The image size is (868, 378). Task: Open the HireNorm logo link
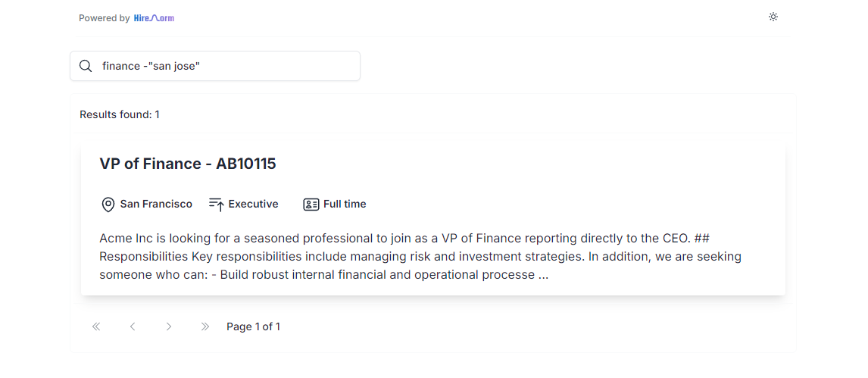point(154,18)
